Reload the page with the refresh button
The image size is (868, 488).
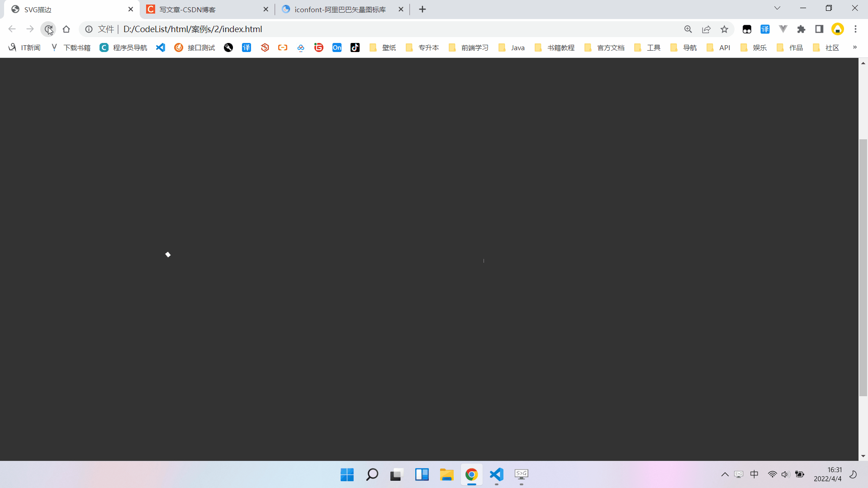tap(48, 29)
